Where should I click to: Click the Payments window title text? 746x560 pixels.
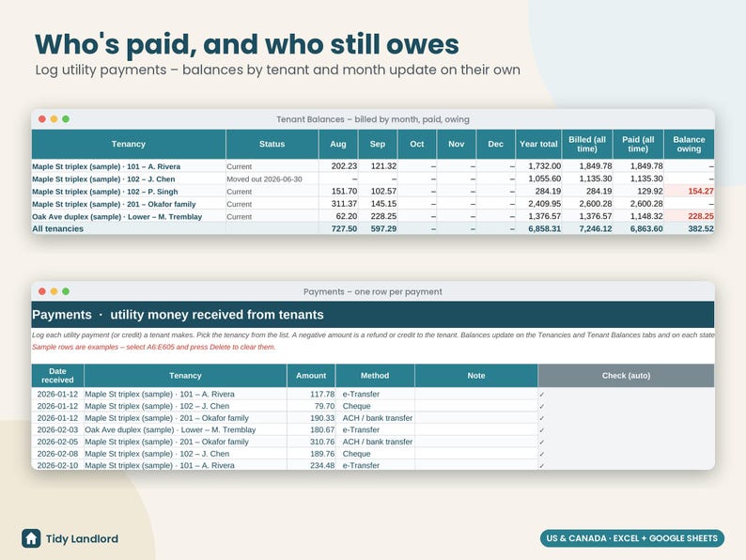click(373, 291)
